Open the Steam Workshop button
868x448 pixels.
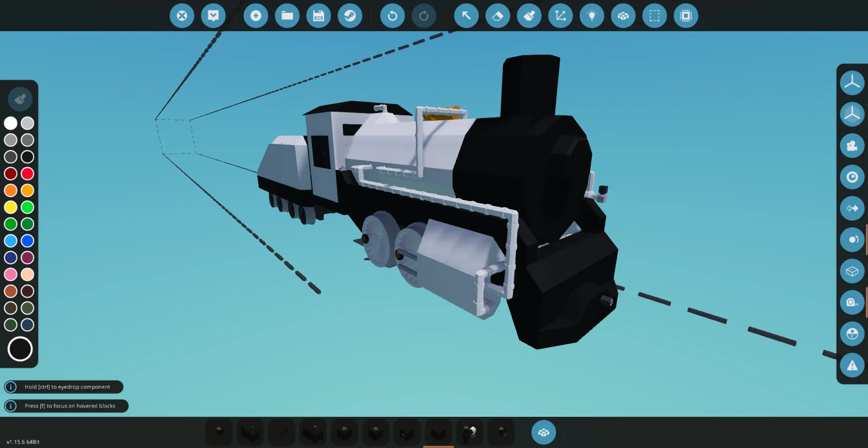350,16
